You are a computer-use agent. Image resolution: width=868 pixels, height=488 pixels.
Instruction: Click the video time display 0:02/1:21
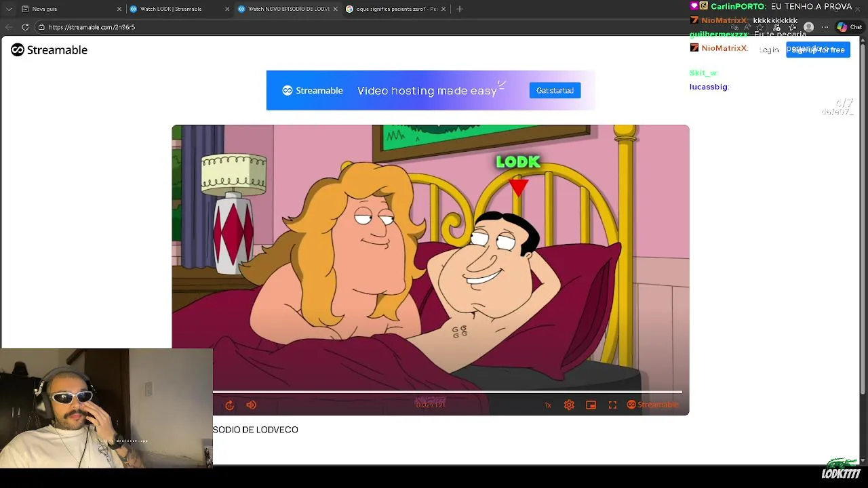coord(431,405)
